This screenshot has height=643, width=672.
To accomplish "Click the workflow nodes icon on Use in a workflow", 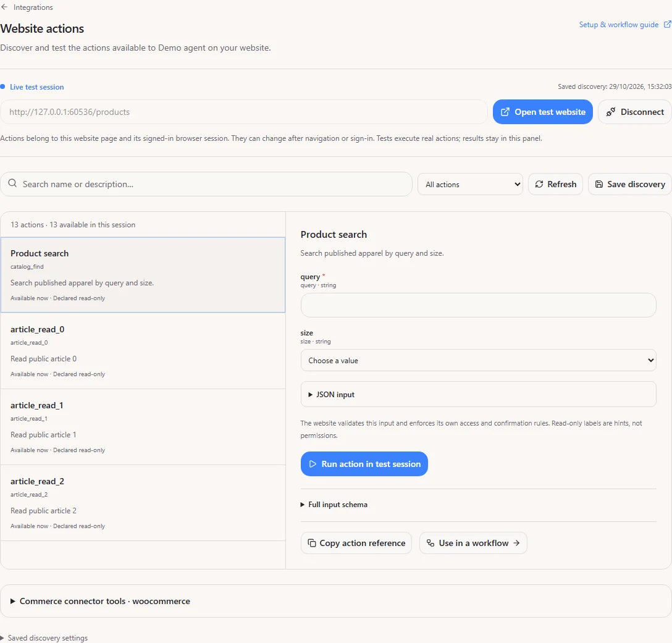I will pyautogui.click(x=430, y=543).
